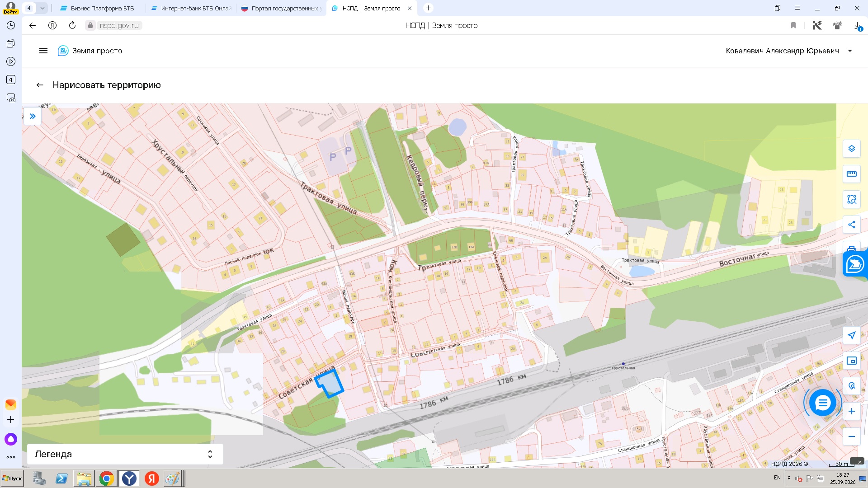Expand the Легенда panel

click(x=125, y=454)
